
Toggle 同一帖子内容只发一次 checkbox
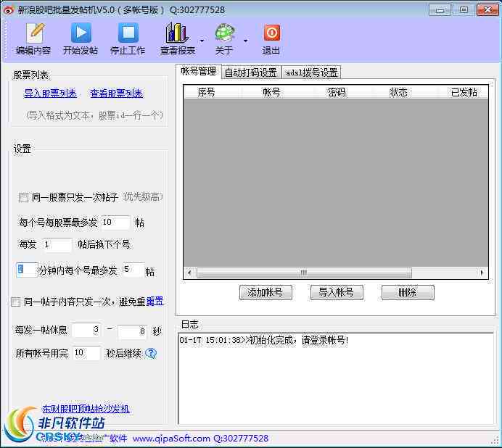[15, 302]
